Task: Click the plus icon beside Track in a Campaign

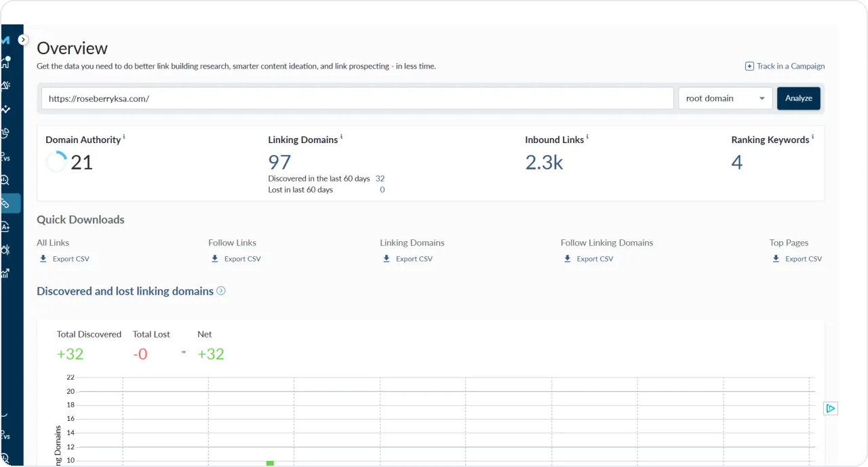Action: pyautogui.click(x=749, y=66)
